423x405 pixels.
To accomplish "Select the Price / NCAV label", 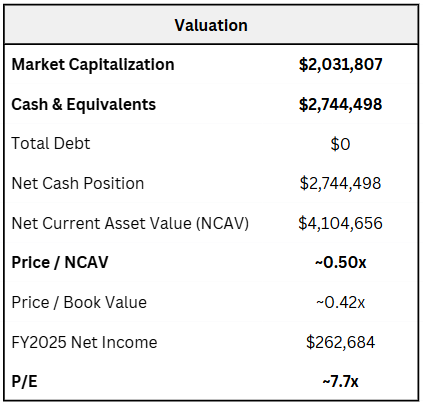I will click(x=60, y=263).
